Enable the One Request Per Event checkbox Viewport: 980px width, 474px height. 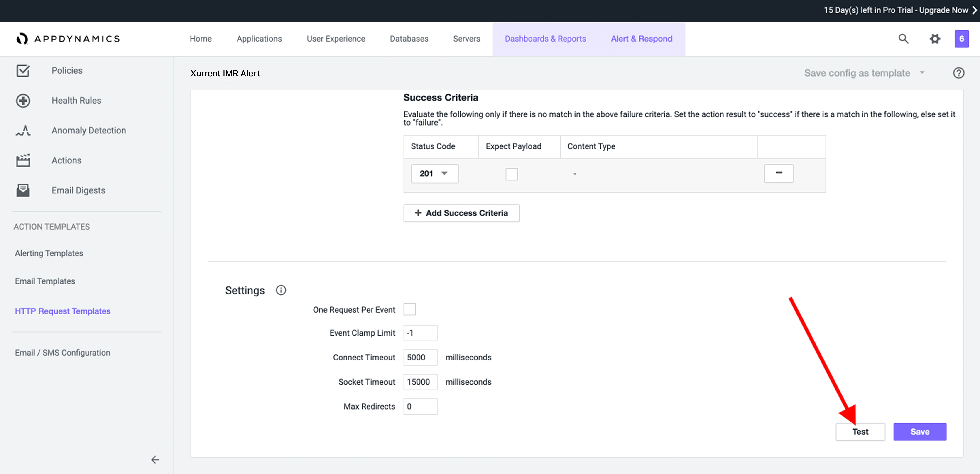tap(409, 309)
